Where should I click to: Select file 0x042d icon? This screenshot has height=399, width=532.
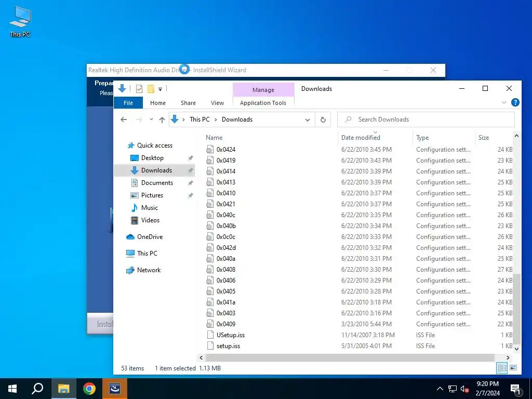click(210, 248)
